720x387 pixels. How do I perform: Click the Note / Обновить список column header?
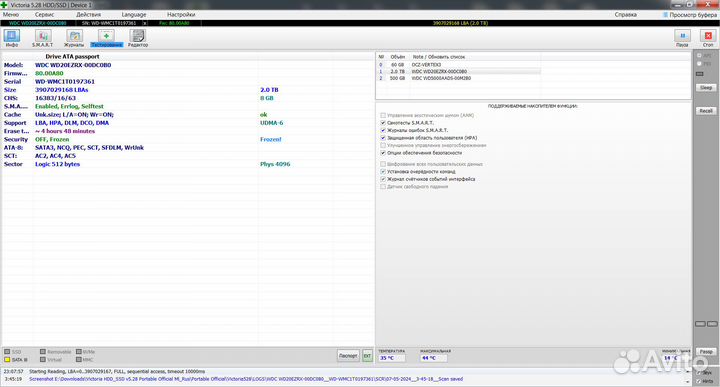439,57
